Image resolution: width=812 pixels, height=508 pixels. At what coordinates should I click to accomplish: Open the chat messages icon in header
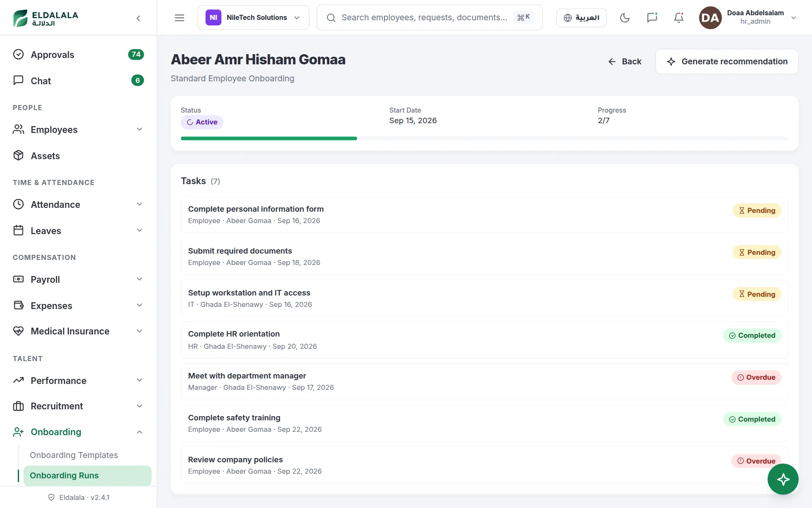click(652, 18)
